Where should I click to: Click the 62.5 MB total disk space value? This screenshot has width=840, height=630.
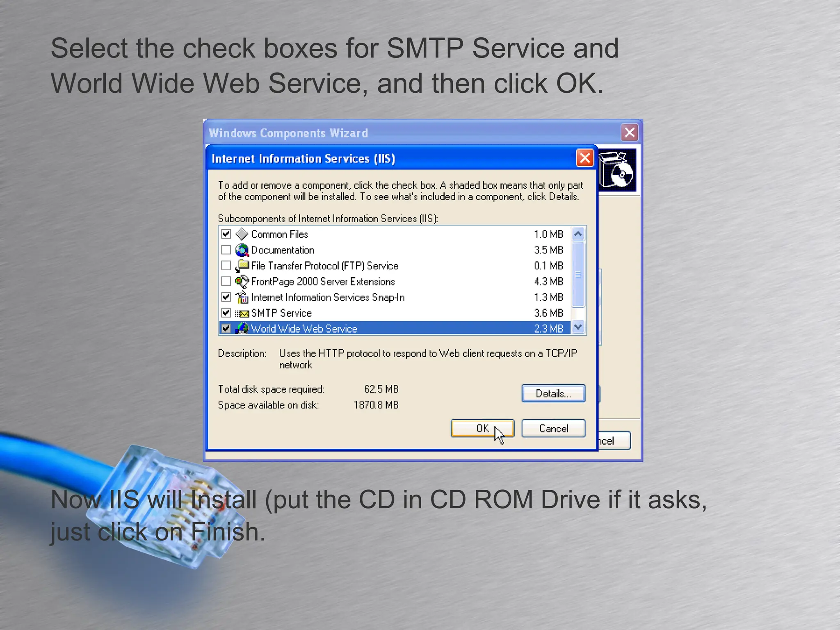pyautogui.click(x=381, y=389)
